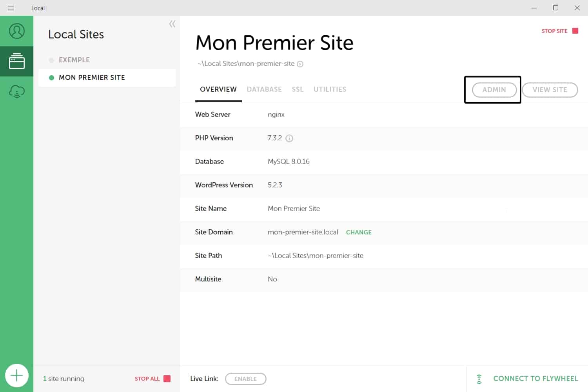Open the Utilities tab
The height and width of the screenshot is (392, 588).
330,89
